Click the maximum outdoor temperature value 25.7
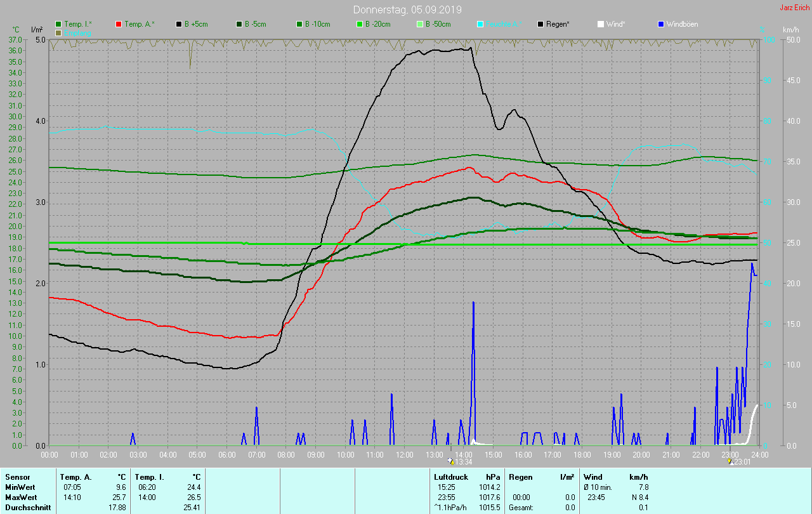 click(119, 497)
